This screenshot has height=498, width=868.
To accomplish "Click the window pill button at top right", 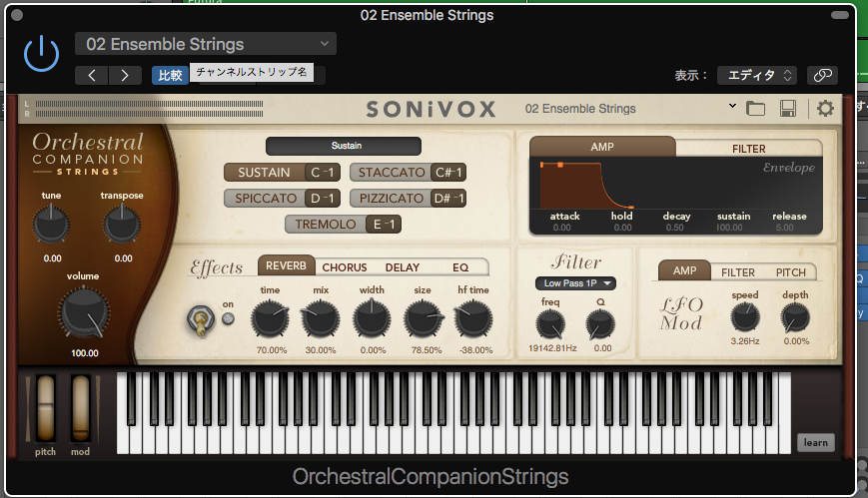I will click(840, 15).
